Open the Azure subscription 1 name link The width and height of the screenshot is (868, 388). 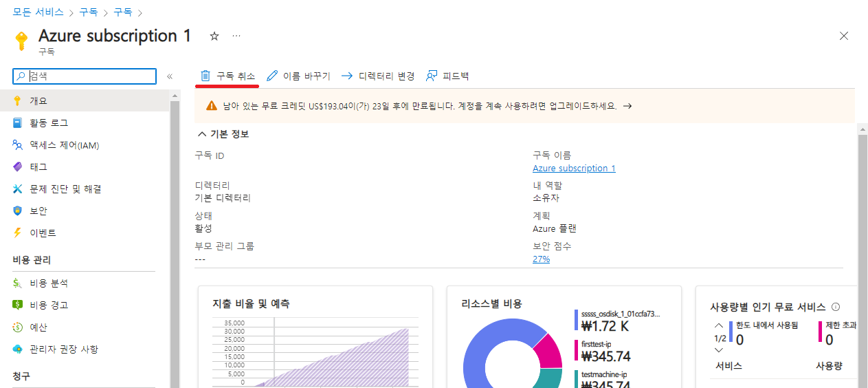[x=574, y=169]
